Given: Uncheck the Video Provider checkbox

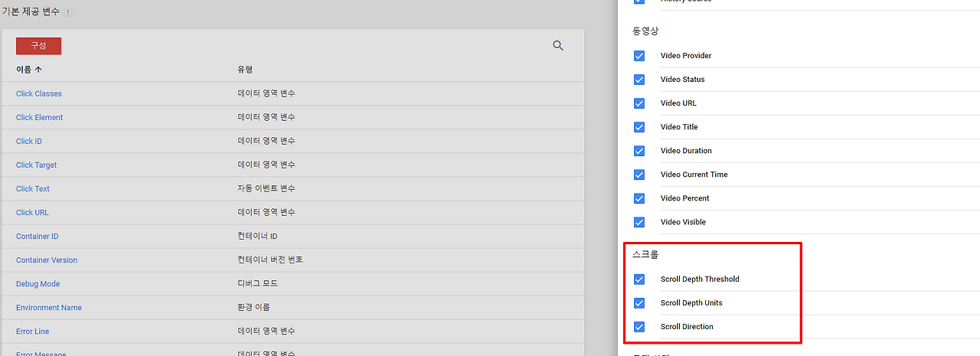Looking at the screenshot, I should tap(639, 56).
